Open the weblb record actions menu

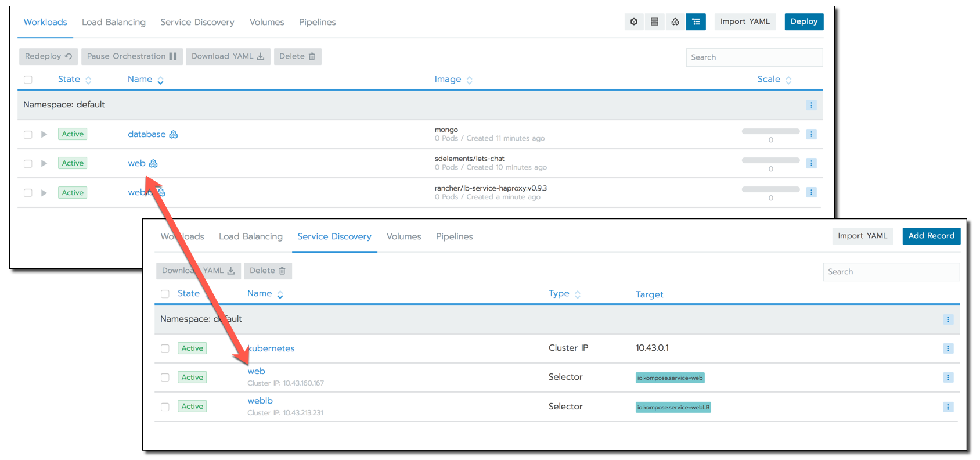(x=948, y=407)
